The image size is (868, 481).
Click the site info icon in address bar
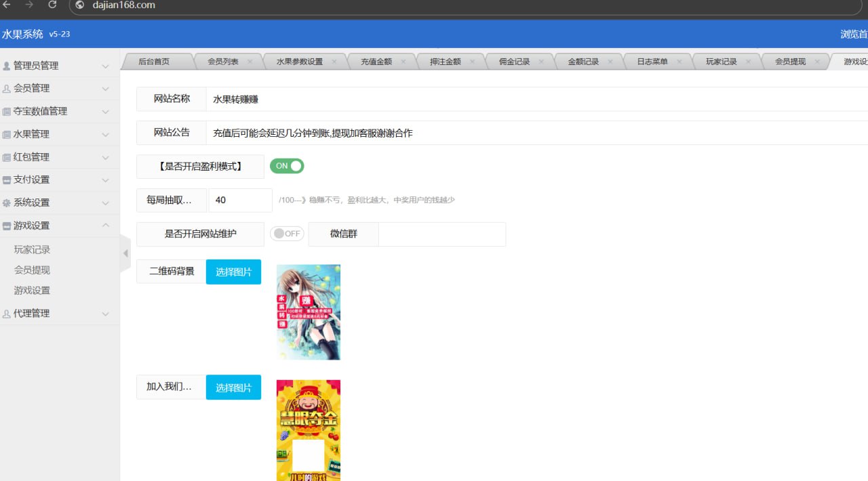[x=80, y=5]
